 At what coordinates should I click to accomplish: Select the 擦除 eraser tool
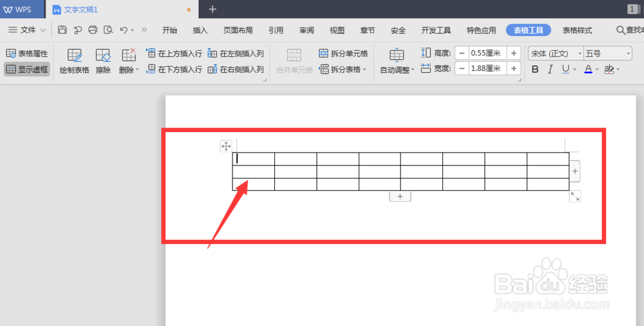click(x=103, y=61)
